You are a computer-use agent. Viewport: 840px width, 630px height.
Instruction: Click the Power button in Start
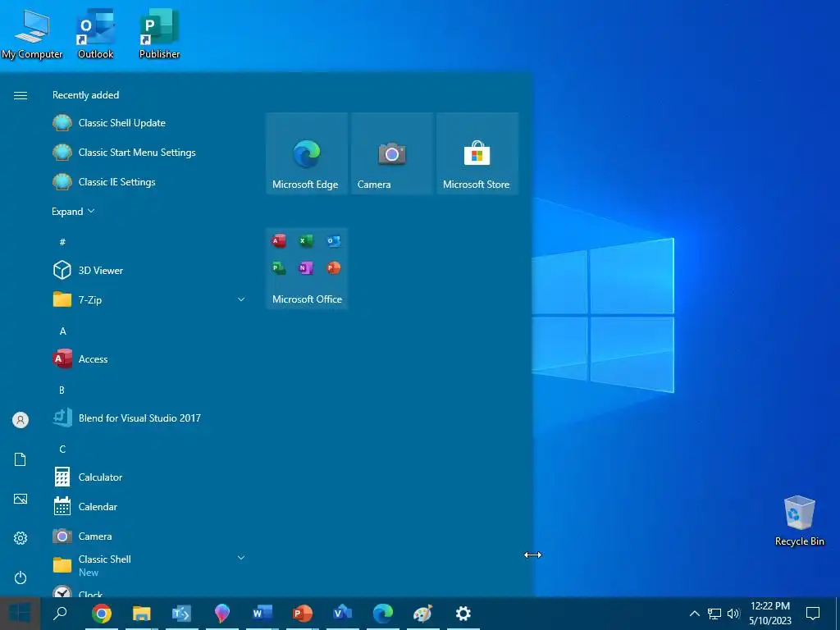pyautogui.click(x=21, y=577)
